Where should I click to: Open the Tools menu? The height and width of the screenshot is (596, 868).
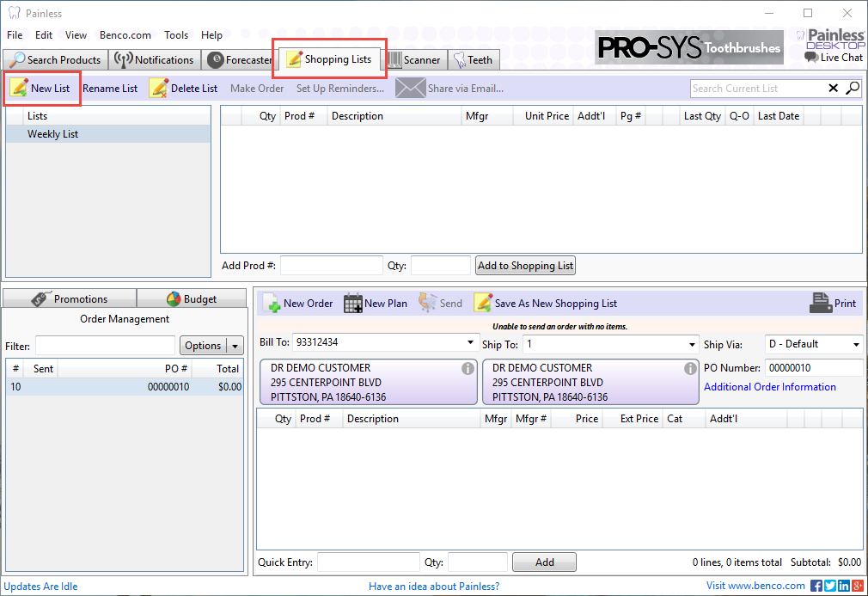[x=176, y=35]
